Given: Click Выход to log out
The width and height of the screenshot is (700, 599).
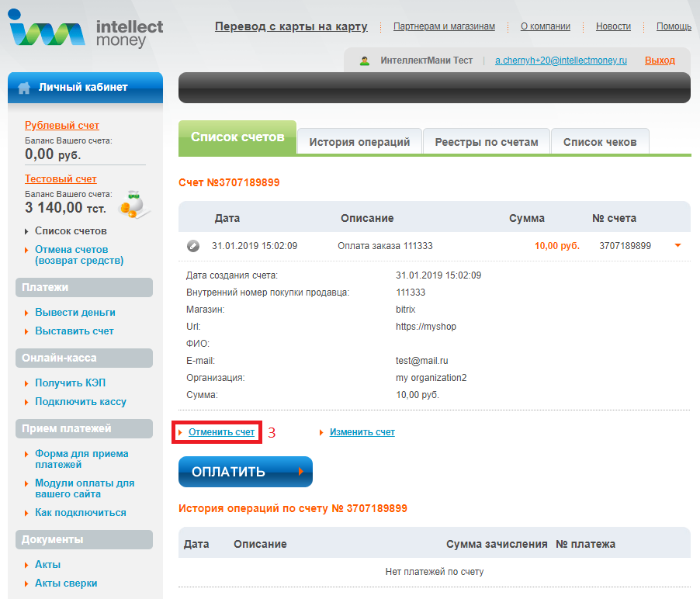Looking at the screenshot, I should (x=659, y=60).
